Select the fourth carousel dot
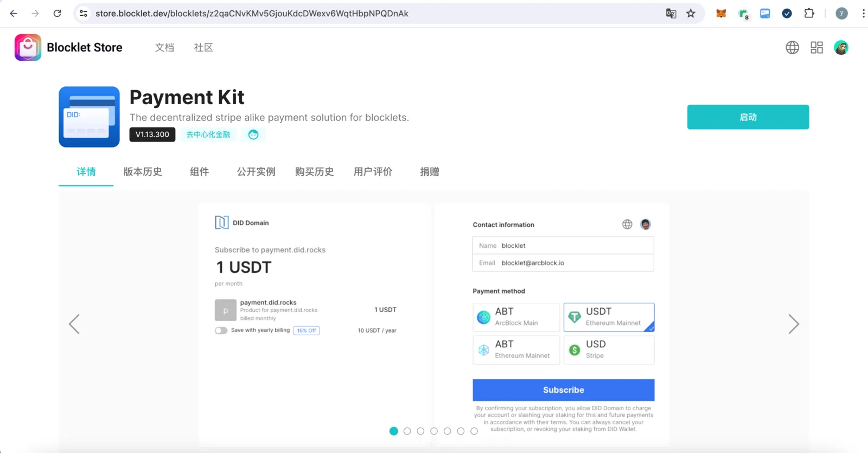This screenshot has height=453, width=868. (434, 431)
